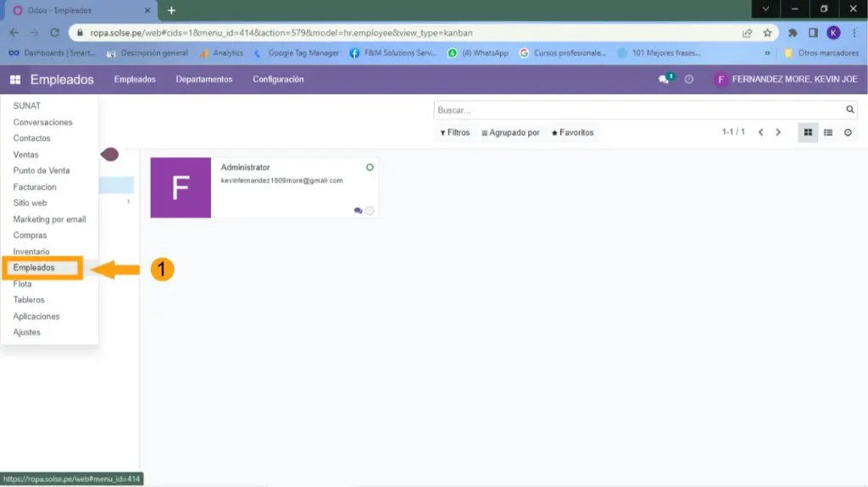
Task: Switch to list view
Action: point(828,133)
